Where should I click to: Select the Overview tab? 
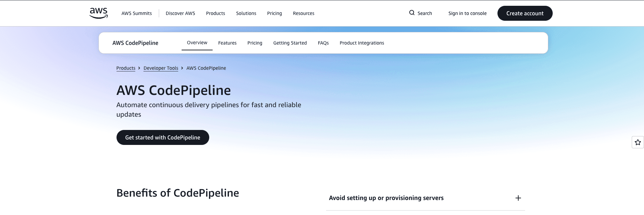pyautogui.click(x=197, y=43)
